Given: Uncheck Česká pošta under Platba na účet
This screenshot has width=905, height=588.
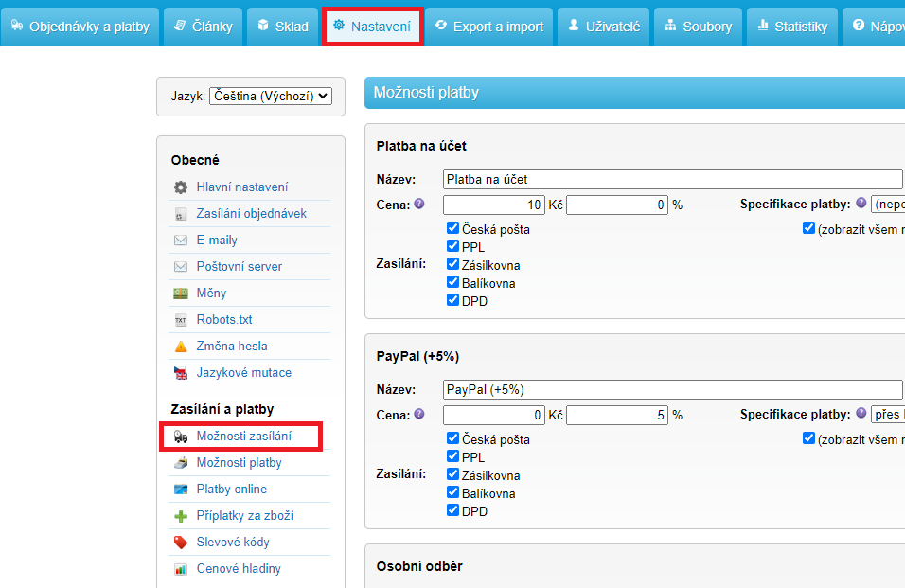Looking at the screenshot, I should click(453, 229).
